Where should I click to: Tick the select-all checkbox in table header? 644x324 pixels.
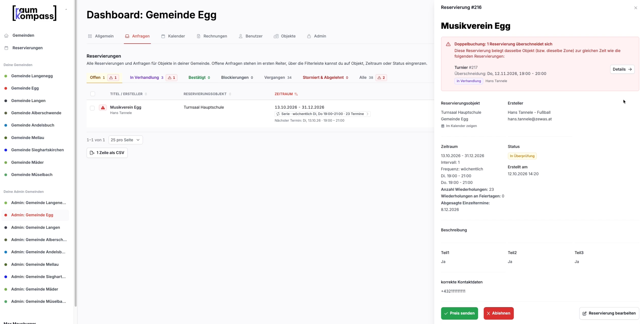pyautogui.click(x=93, y=94)
